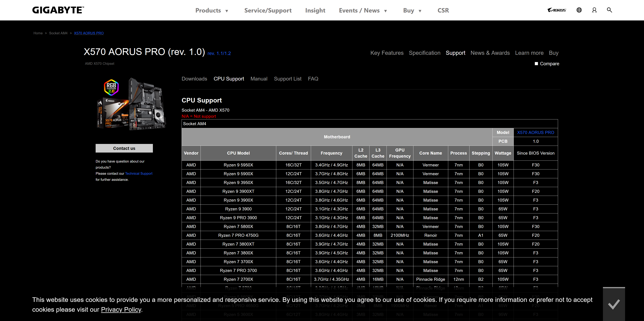The height and width of the screenshot is (321, 644).
Task: Open the Learn more tab
Action: (529, 53)
